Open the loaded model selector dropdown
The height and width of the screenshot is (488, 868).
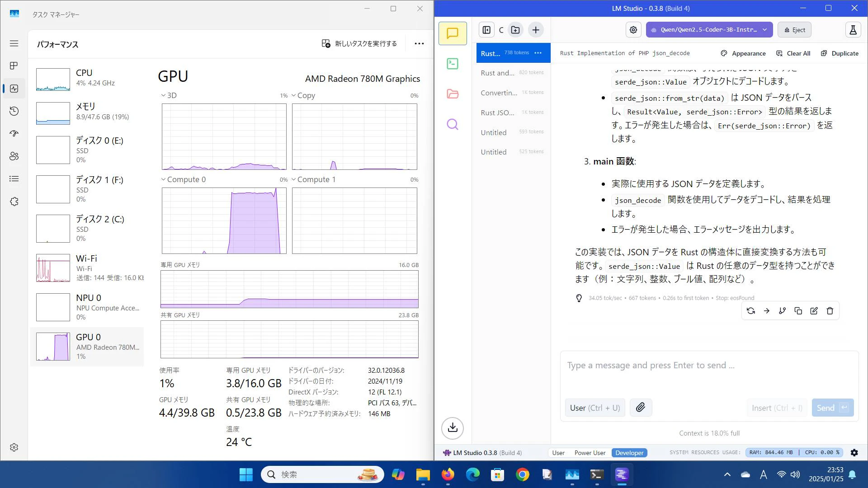click(709, 30)
